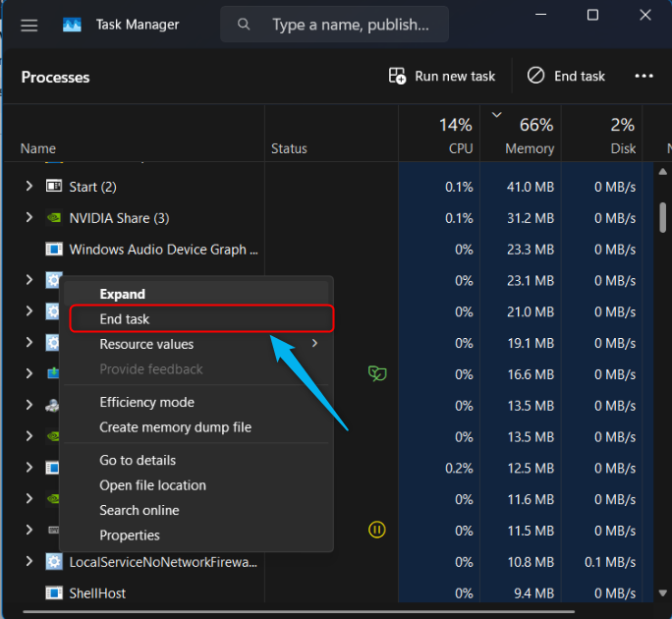Open the hamburger navigation menu
The height and width of the screenshot is (619, 672).
coord(29,26)
